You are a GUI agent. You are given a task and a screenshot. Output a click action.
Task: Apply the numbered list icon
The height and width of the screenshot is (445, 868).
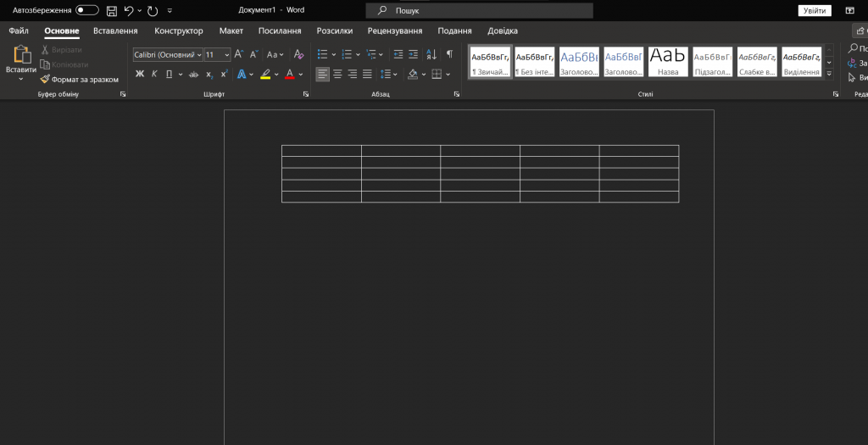coord(347,54)
